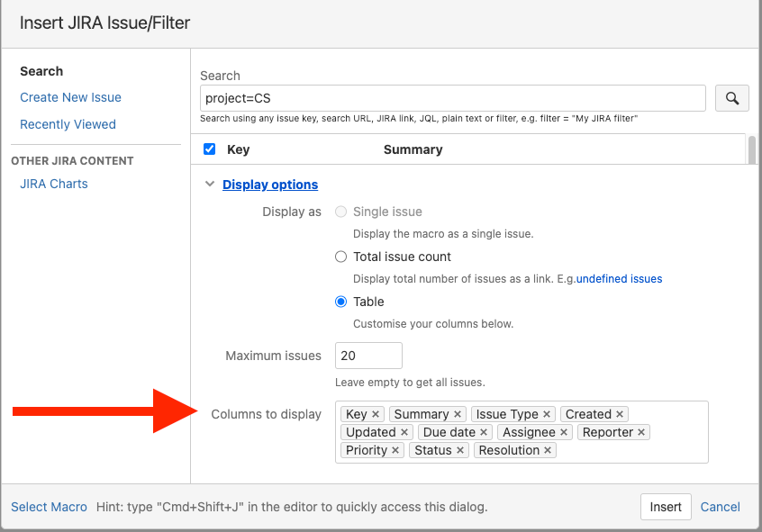Toggle the select-all checkbox beside Key

tap(210, 149)
